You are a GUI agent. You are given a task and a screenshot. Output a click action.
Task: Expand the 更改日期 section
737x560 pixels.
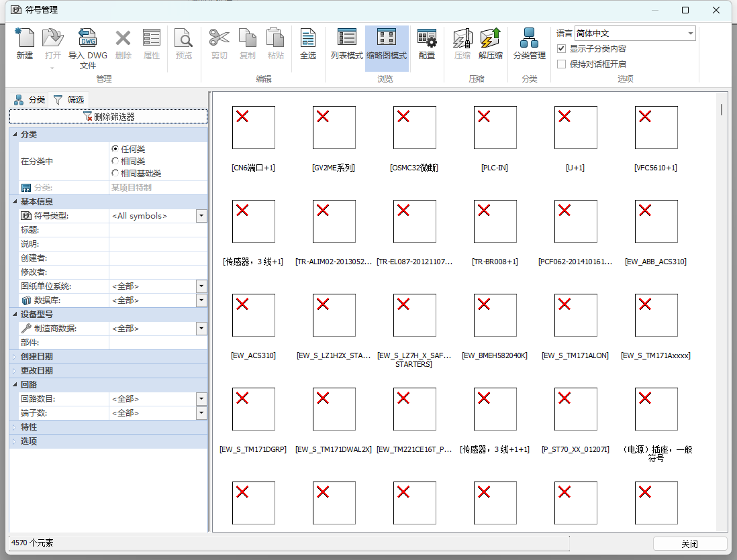tap(14, 371)
